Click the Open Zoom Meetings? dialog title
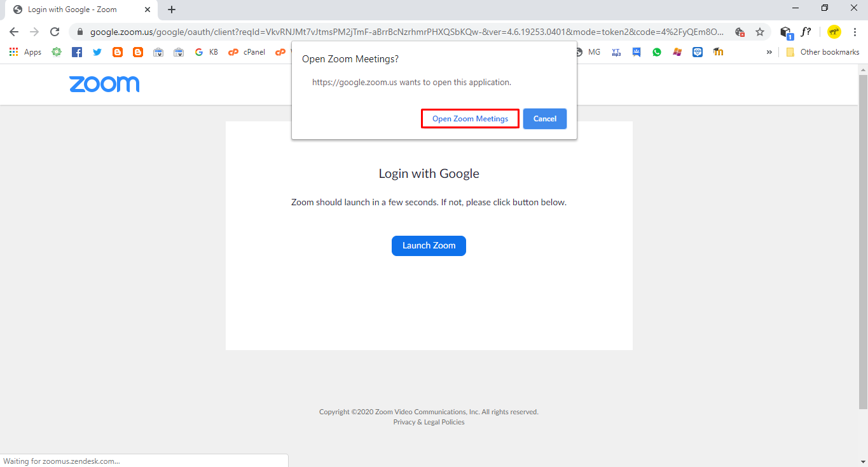Image resolution: width=868 pixels, height=467 pixels. [350, 59]
